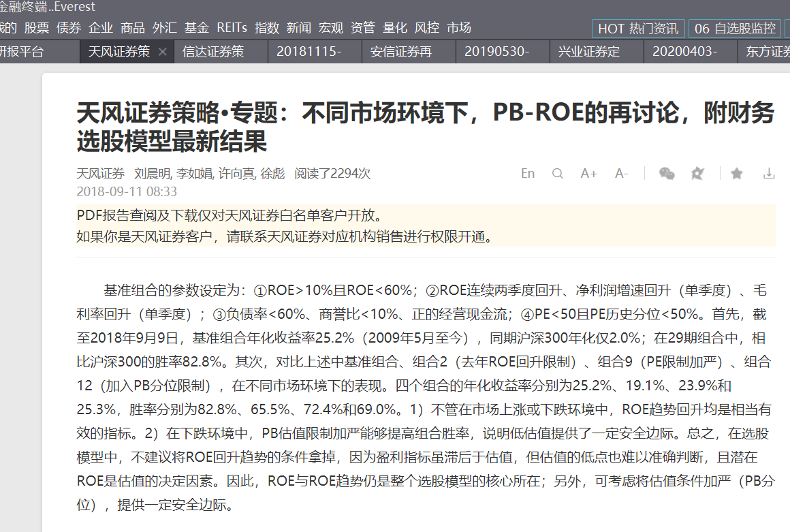
Task: Navigate to the 量化 menu
Action: pyautogui.click(x=395, y=28)
